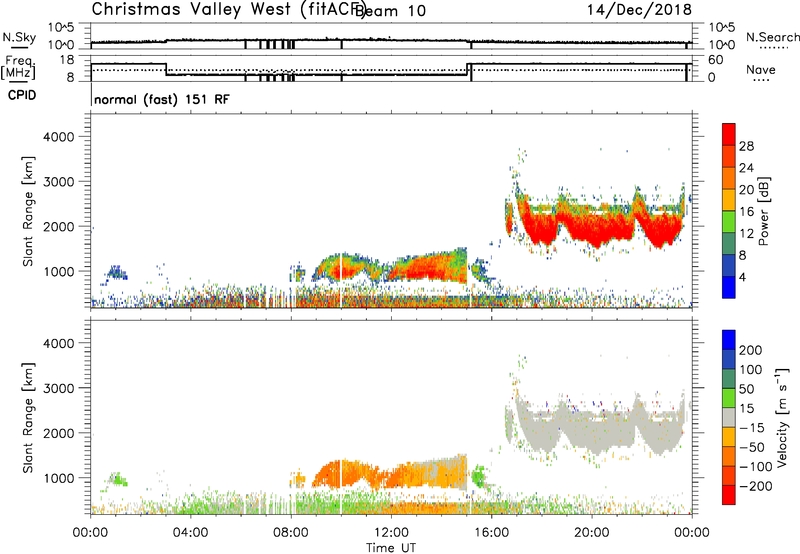Click the "04:00" time tick label

190,532
